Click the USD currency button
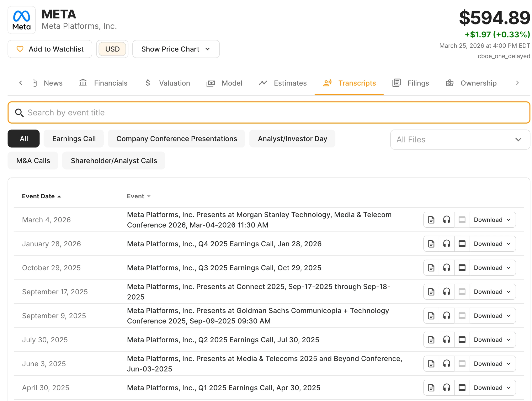The width and height of the screenshot is (532, 401). pos(112,49)
